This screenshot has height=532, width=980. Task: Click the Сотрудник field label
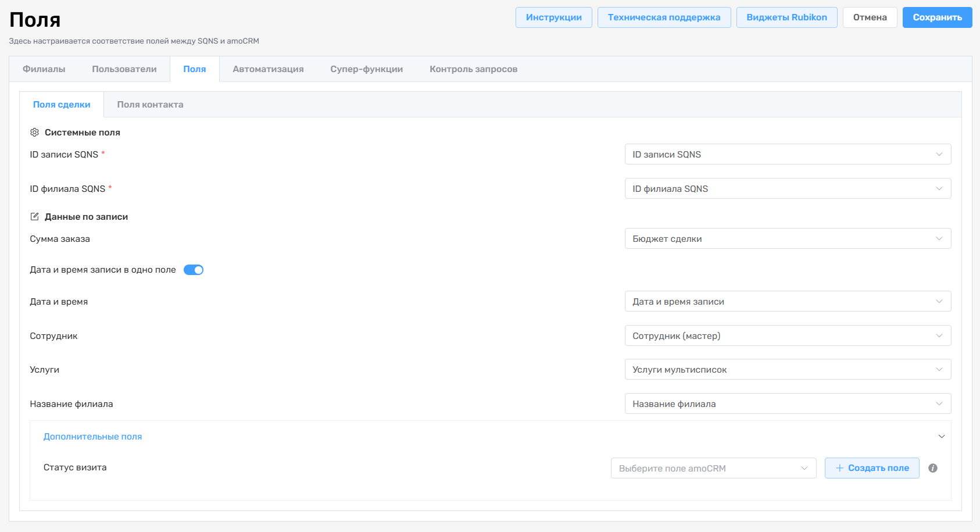pyautogui.click(x=53, y=336)
